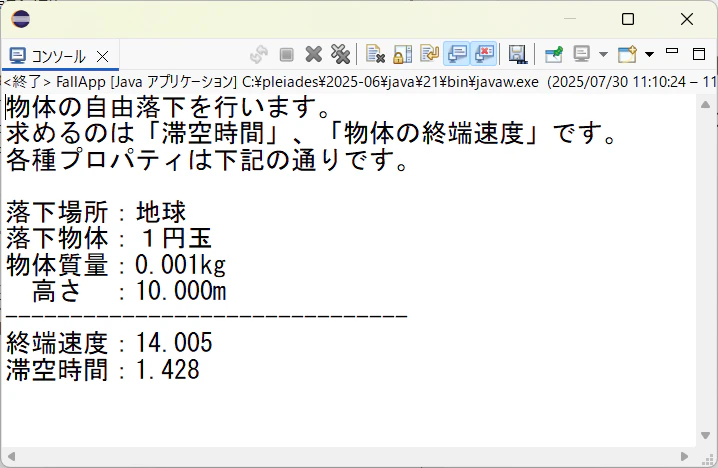
Task: Minimize the console view pane
Action: 672,51
